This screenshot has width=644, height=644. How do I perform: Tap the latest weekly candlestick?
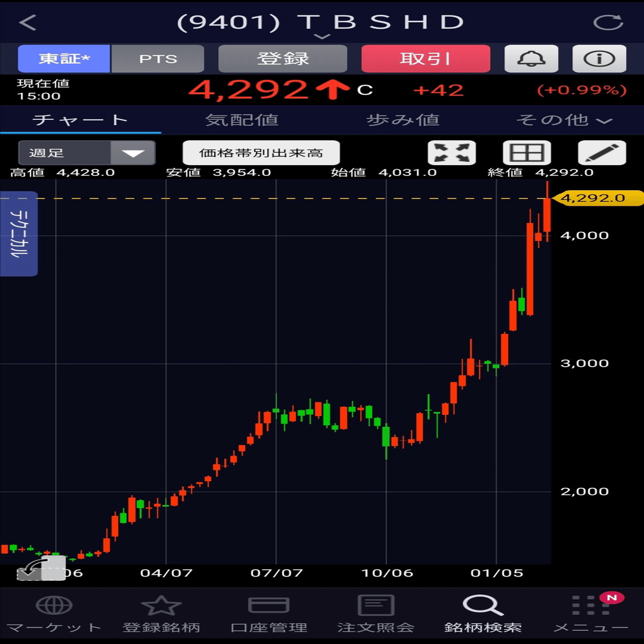coord(547,212)
